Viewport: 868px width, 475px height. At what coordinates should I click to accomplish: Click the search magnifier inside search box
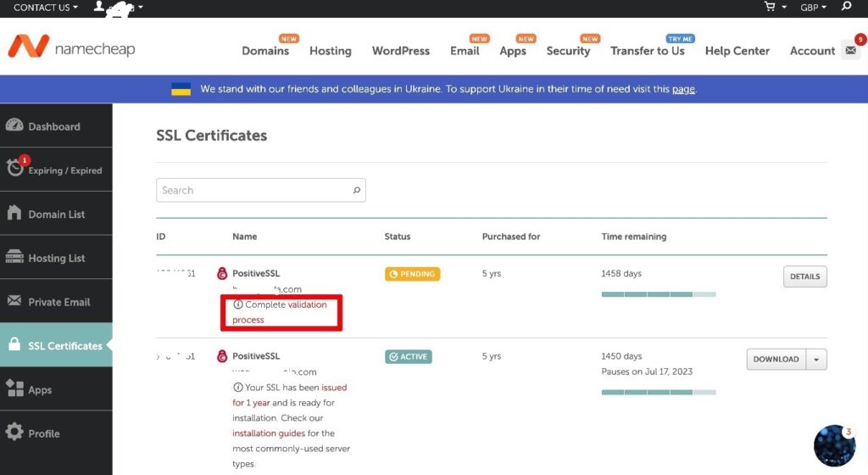point(357,191)
